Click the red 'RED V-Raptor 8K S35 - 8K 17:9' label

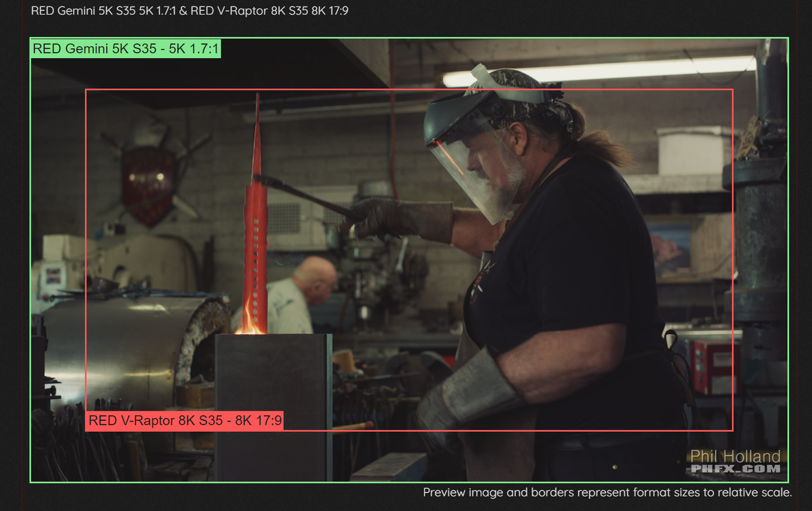pyautogui.click(x=185, y=420)
